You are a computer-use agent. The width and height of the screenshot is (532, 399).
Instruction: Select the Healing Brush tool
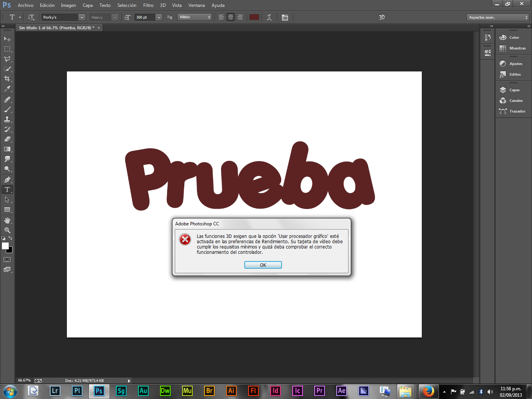point(7,100)
